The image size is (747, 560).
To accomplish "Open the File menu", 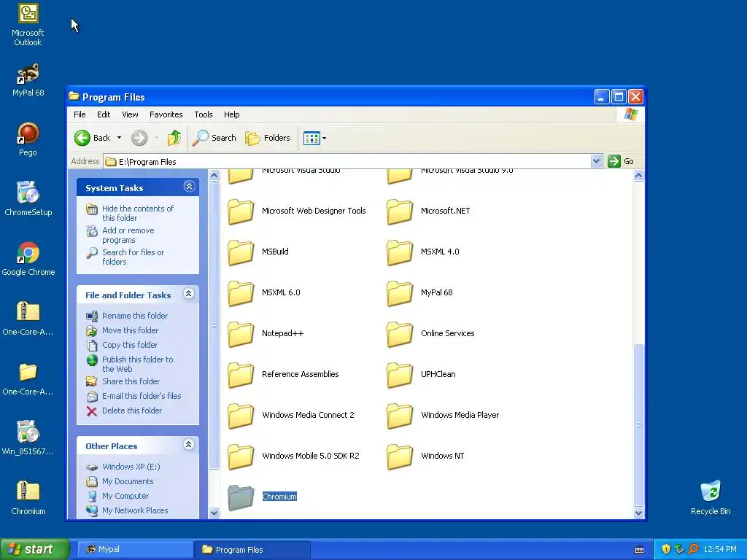I will pyautogui.click(x=80, y=114).
